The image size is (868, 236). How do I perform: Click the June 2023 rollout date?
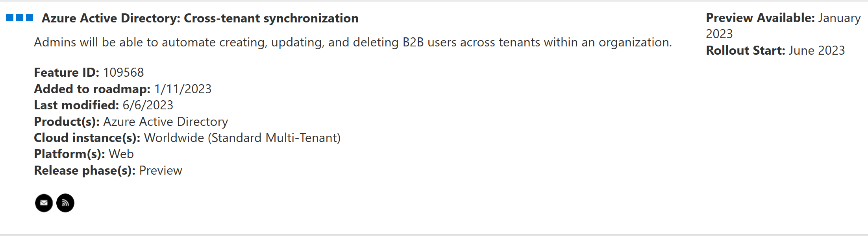(817, 50)
